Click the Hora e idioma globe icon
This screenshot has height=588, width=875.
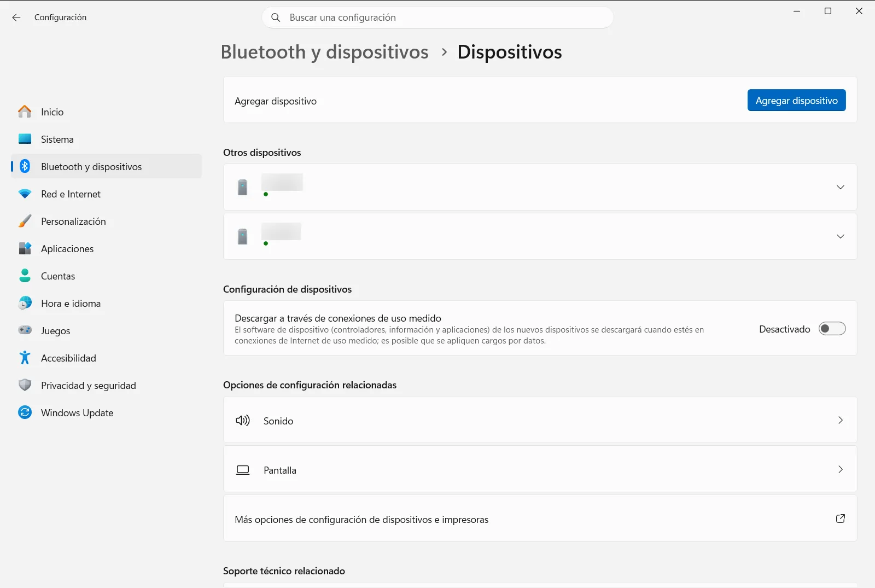[x=25, y=303]
